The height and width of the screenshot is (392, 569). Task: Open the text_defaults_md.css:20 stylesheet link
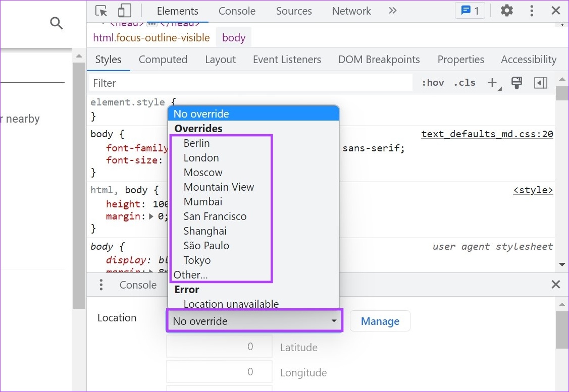(x=486, y=134)
